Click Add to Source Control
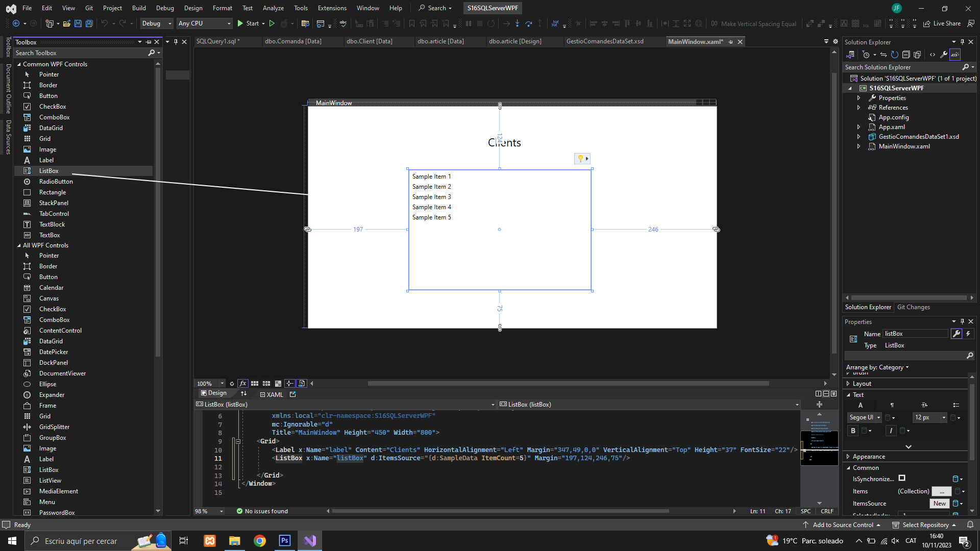Image resolution: width=980 pixels, height=551 pixels. (x=843, y=524)
